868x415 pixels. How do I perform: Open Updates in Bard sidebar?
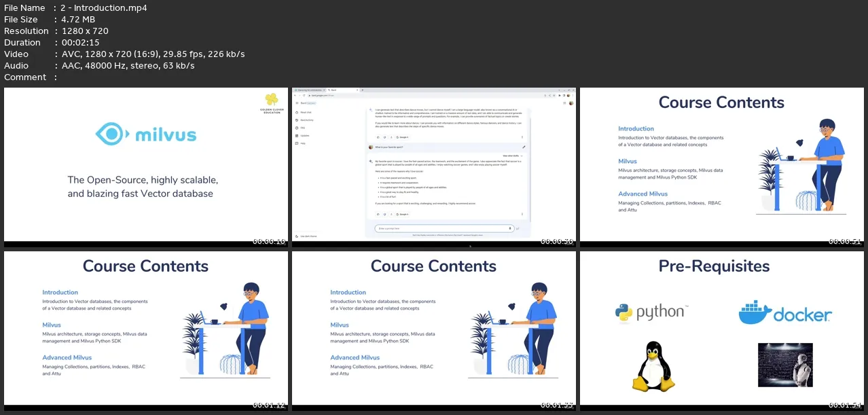coord(304,135)
